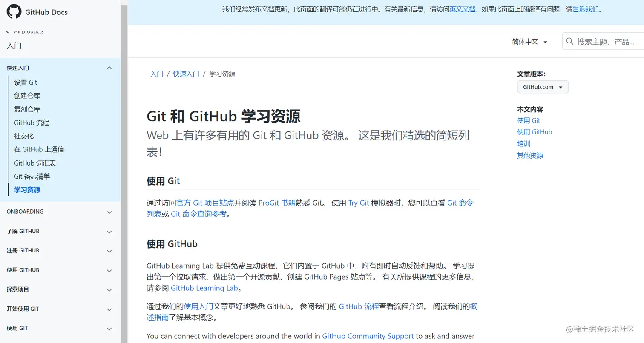Expand the 使用 GITHUB sidebar section
The height and width of the screenshot is (343, 644).
coord(109,270)
